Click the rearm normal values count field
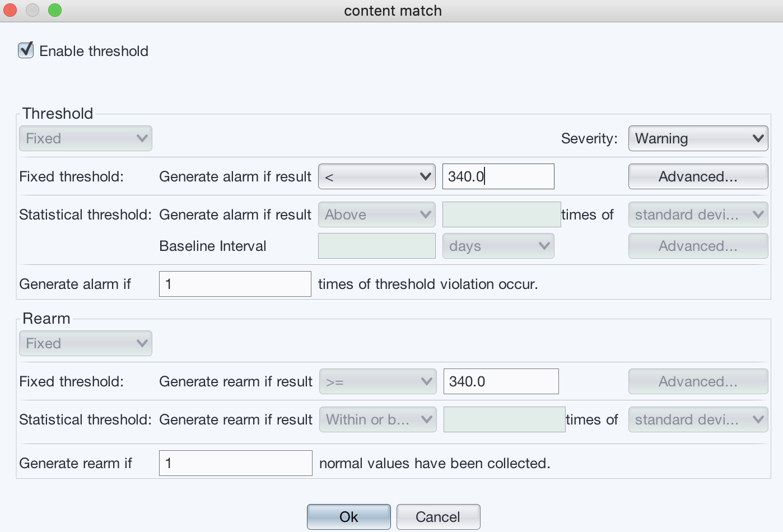 point(235,464)
